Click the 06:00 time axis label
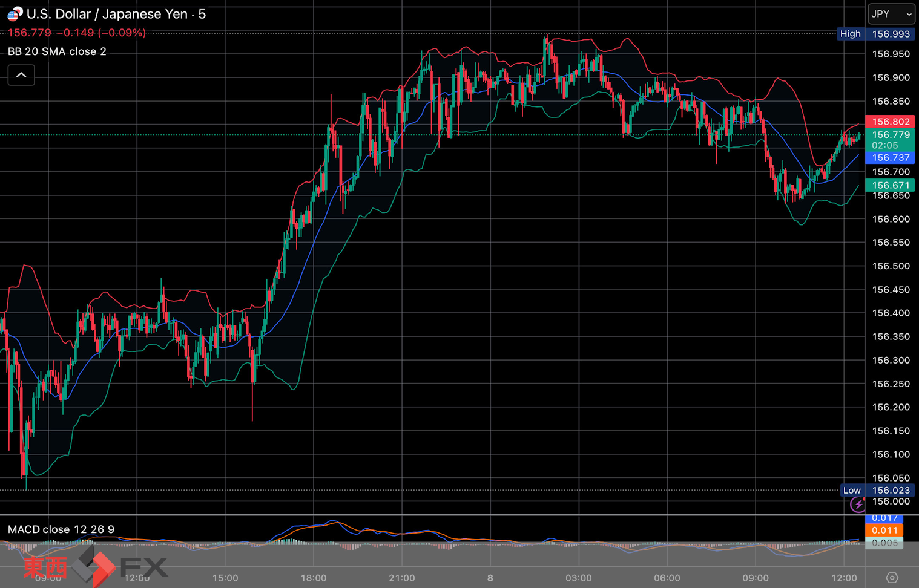919x588 pixels. pos(667,578)
